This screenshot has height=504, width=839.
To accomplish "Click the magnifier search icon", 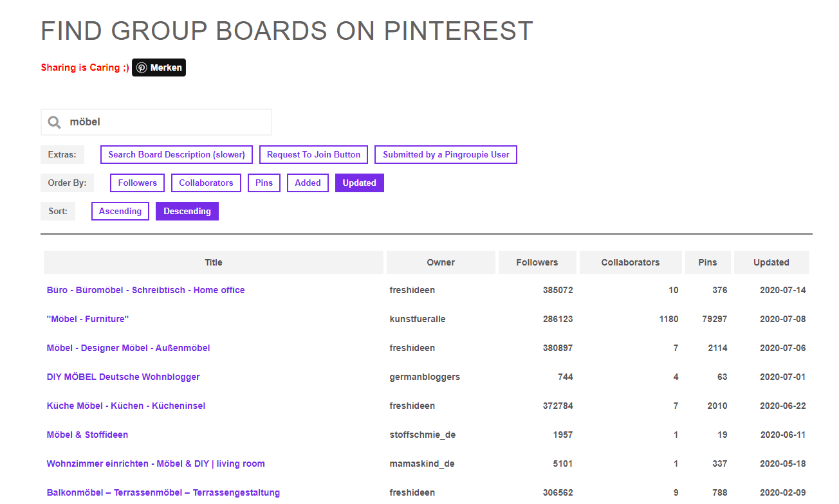I will tap(55, 122).
